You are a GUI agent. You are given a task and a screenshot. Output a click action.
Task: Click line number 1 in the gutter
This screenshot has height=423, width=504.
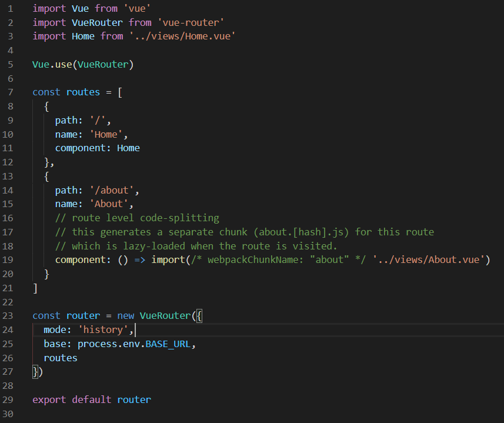point(10,8)
